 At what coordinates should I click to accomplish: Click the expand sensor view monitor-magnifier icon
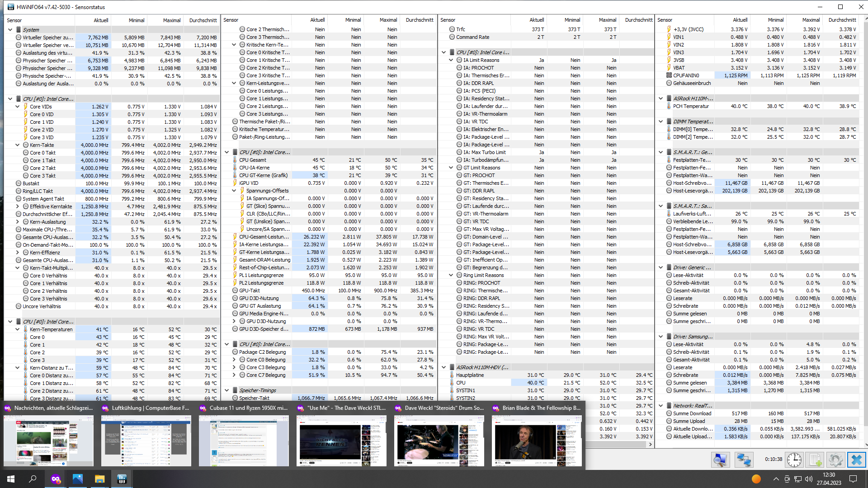720,460
